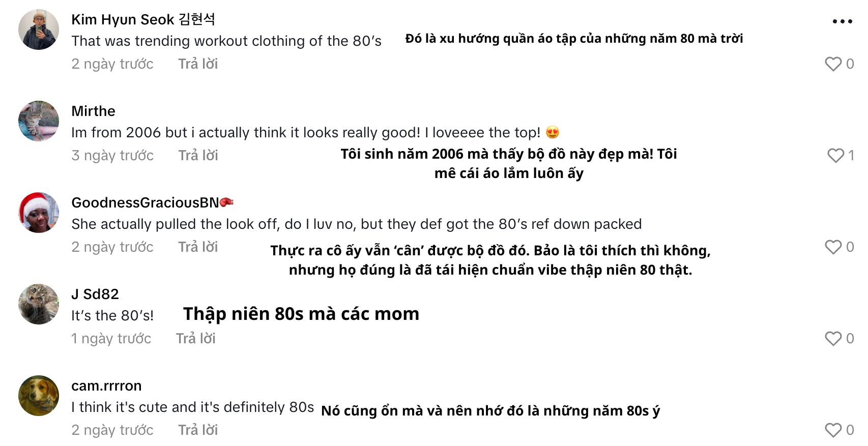
Task: Open cam.rrrron's dog avatar picture
Action: point(38,396)
